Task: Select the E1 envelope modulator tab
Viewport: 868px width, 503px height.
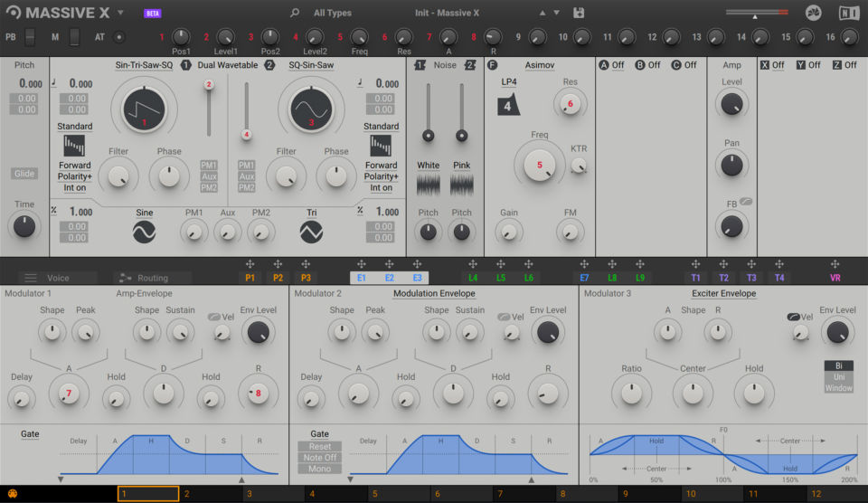Action: [361, 278]
